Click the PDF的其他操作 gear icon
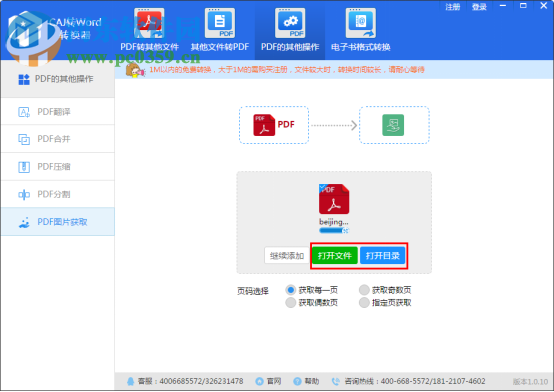Viewport: 554px width, 392px height. pyautogui.click(x=290, y=23)
